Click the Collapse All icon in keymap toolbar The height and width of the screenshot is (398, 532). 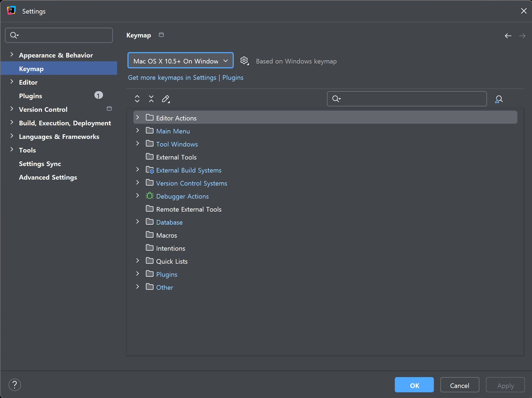point(151,99)
